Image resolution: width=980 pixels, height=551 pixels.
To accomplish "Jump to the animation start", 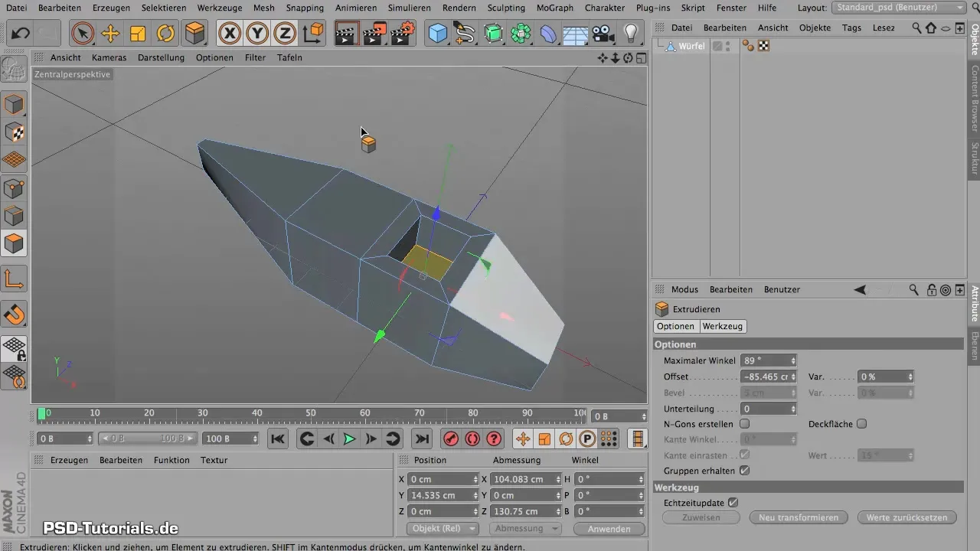I will (x=278, y=439).
